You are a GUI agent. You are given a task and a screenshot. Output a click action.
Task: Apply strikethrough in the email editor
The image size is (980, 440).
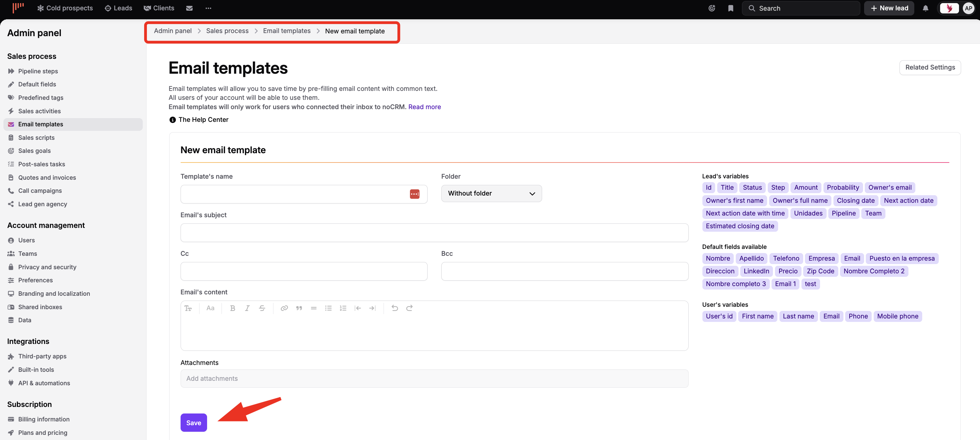pyautogui.click(x=262, y=308)
